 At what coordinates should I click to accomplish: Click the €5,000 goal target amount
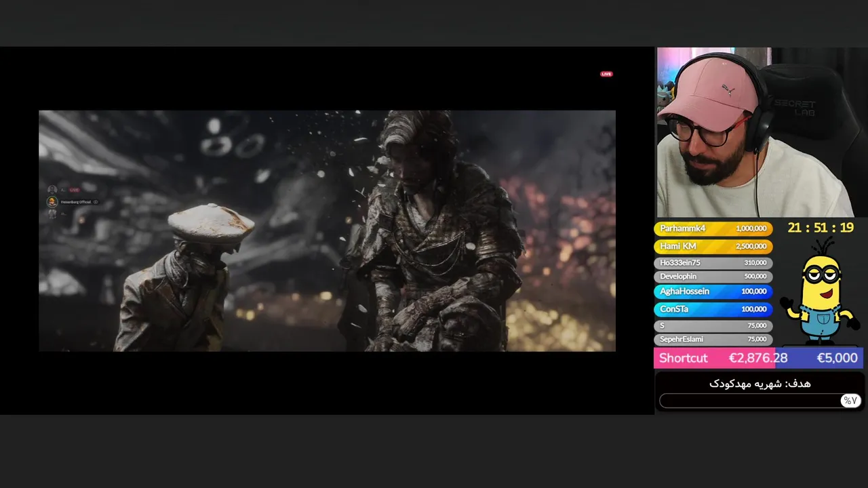pos(837,358)
